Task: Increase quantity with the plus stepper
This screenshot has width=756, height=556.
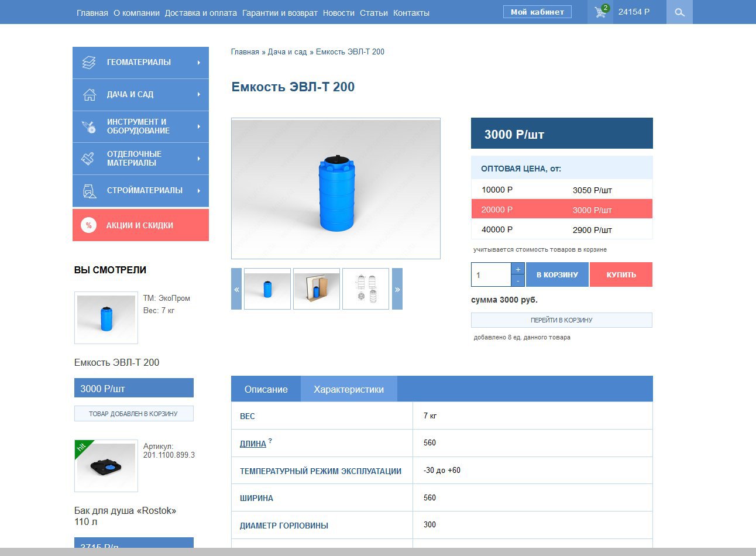Action: [x=517, y=269]
